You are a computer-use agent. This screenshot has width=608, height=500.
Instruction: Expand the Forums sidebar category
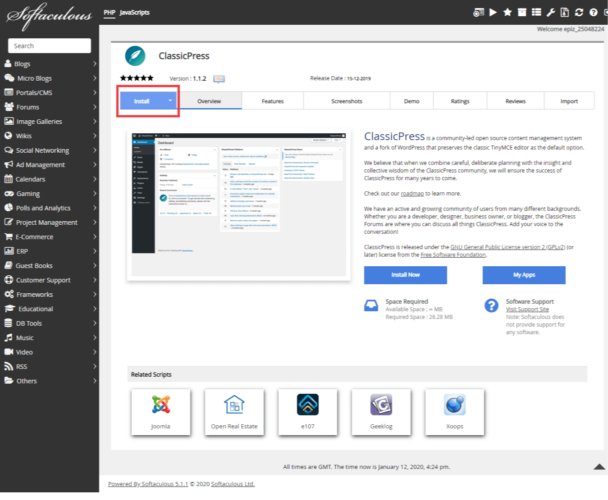click(x=50, y=107)
